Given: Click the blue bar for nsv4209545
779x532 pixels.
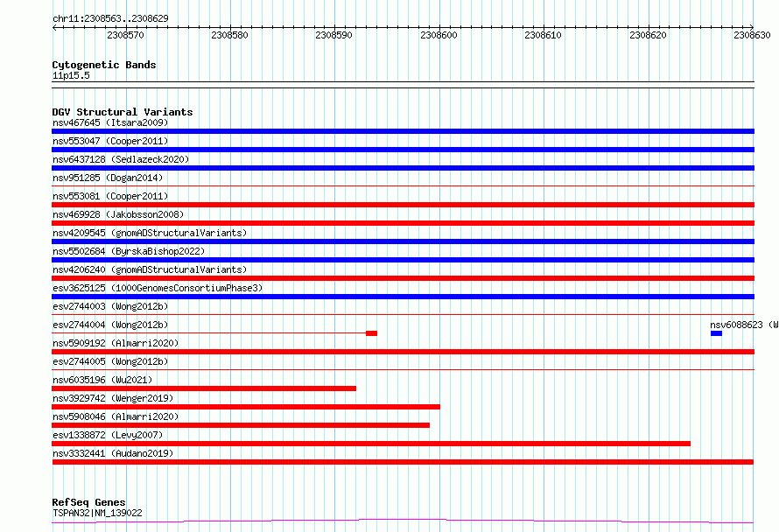Looking at the screenshot, I should tap(403, 241).
